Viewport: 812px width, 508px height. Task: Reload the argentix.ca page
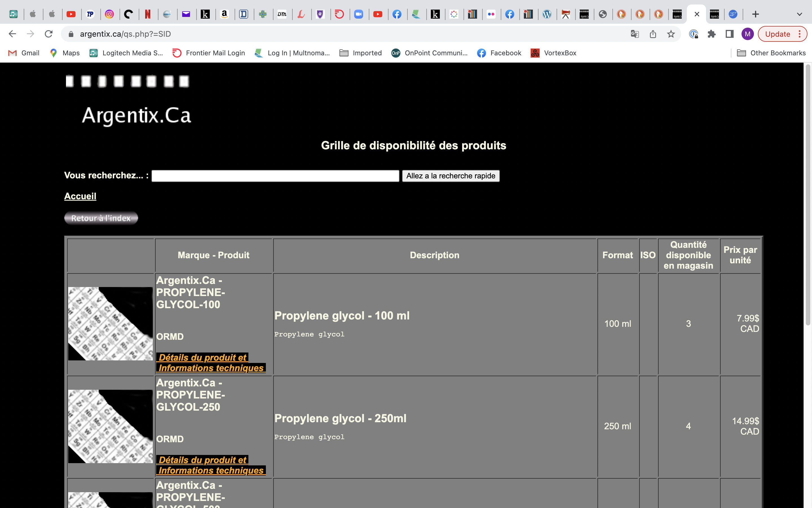pyautogui.click(x=49, y=34)
